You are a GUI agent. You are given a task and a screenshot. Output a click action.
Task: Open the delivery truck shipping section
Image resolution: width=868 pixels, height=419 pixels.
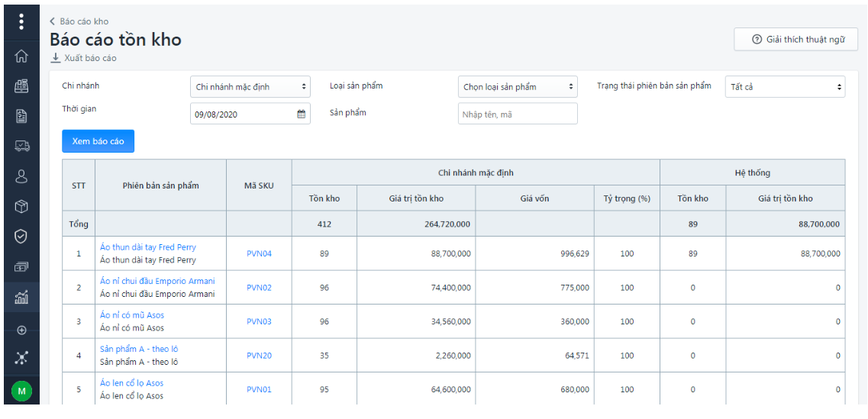coord(21,146)
